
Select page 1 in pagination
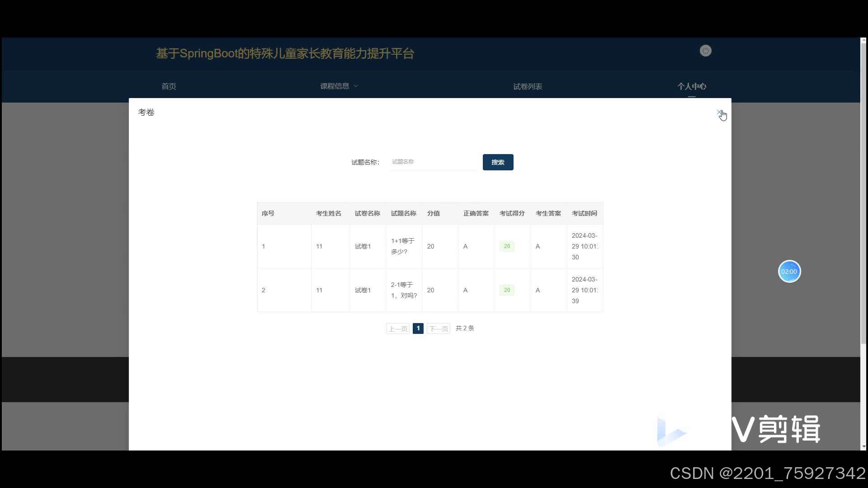point(418,328)
